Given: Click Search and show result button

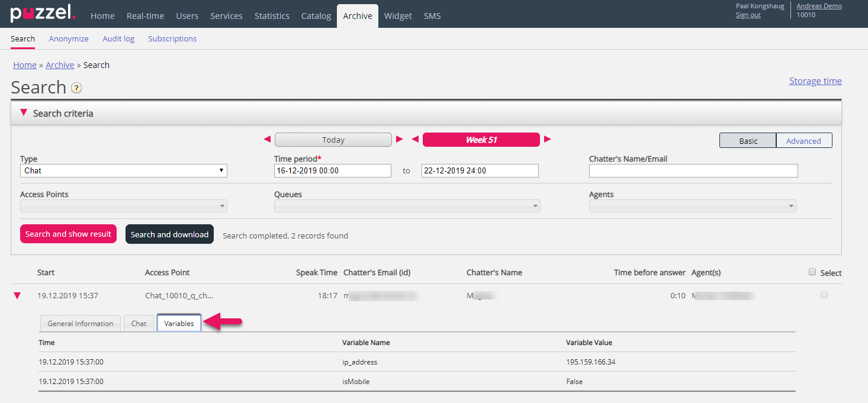Looking at the screenshot, I should [x=68, y=234].
